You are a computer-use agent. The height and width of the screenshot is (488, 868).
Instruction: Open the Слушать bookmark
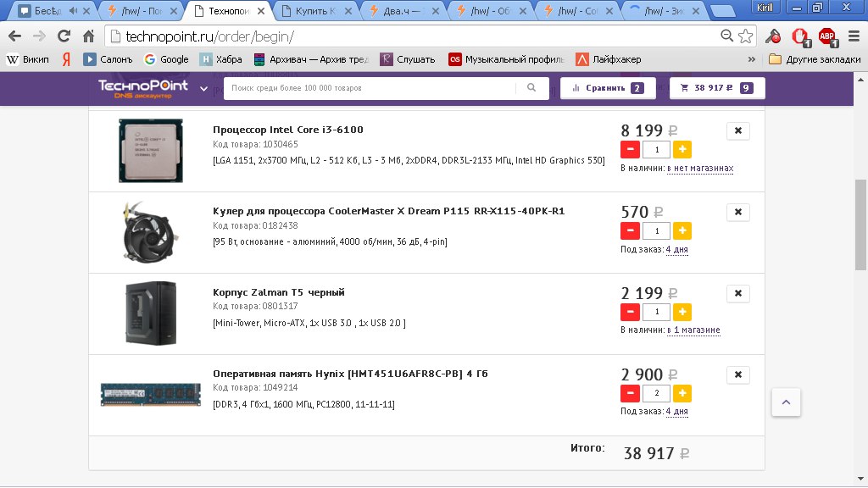click(x=408, y=59)
